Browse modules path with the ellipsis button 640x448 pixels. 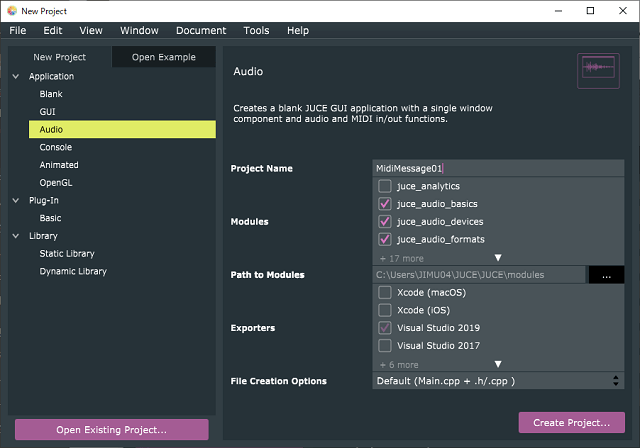(606, 275)
